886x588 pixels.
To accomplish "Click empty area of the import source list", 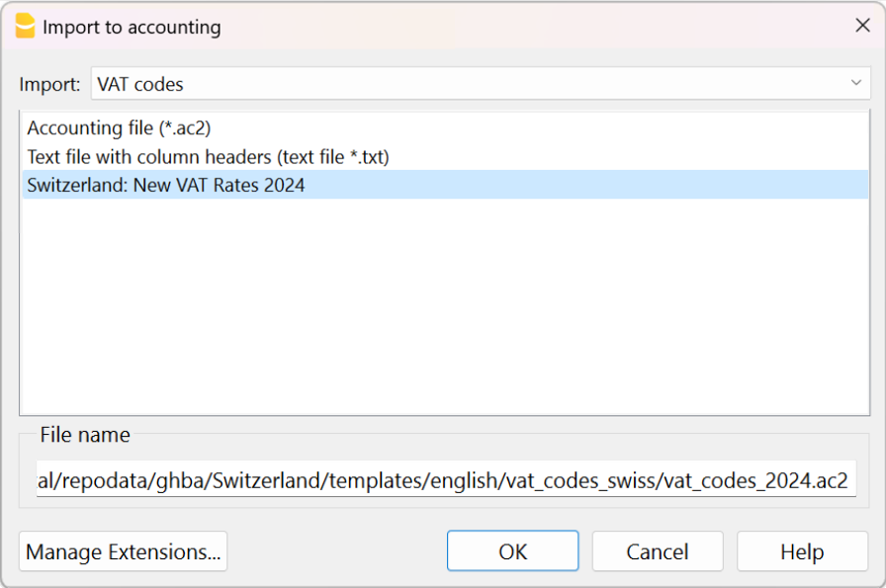I will [443, 296].
